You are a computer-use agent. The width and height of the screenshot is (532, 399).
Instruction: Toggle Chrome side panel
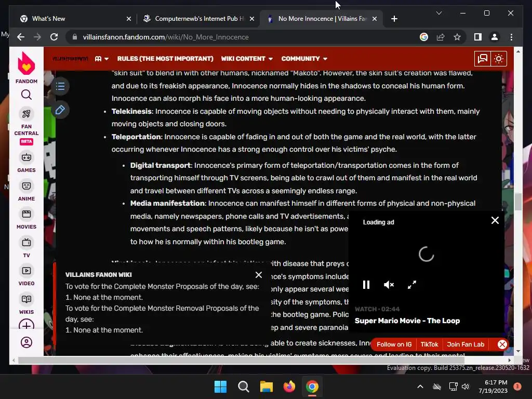[x=478, y=37]
